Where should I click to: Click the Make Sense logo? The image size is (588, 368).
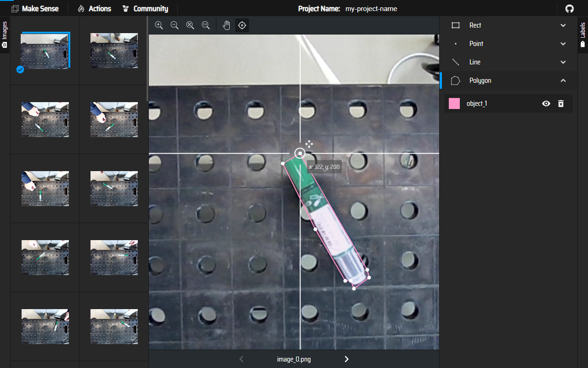pos(35,9)
